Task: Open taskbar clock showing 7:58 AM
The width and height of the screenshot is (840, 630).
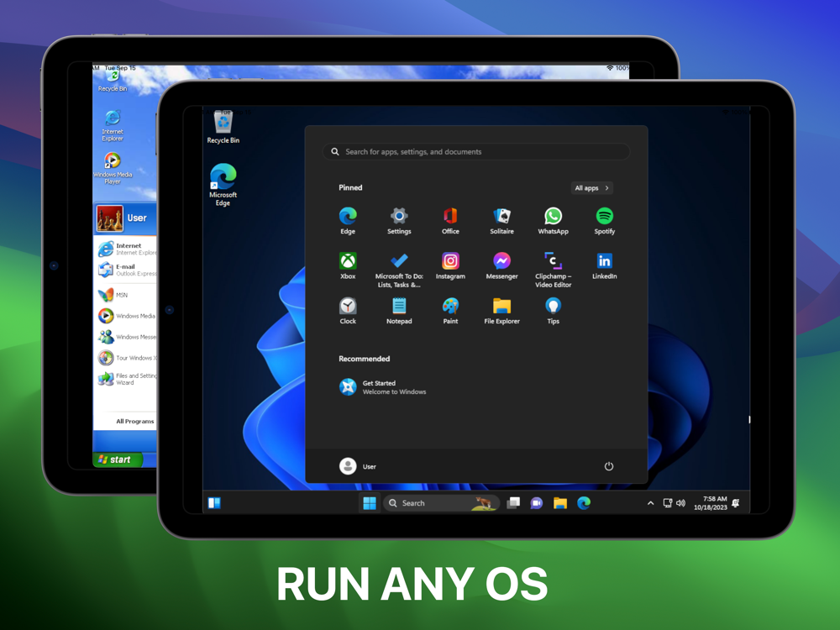Action: pos(711,503)
